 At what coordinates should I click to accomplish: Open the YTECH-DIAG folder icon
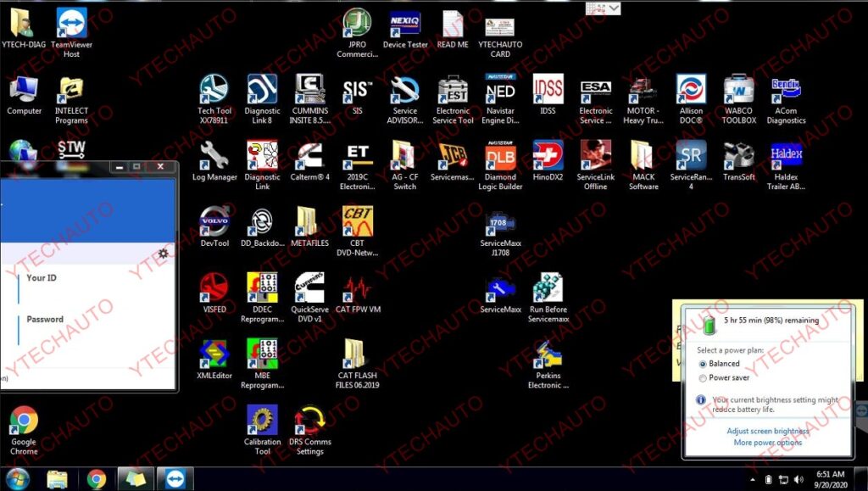(x=23, y=29)
